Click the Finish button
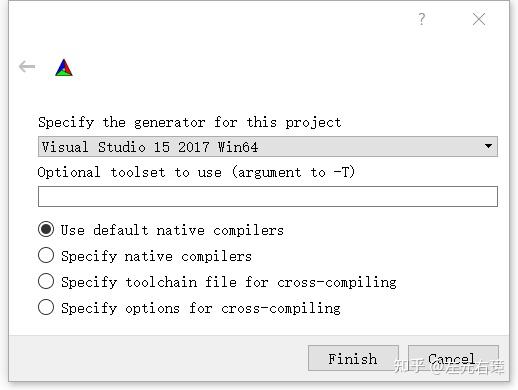518x390 pixels. click(x=353, y=358)
